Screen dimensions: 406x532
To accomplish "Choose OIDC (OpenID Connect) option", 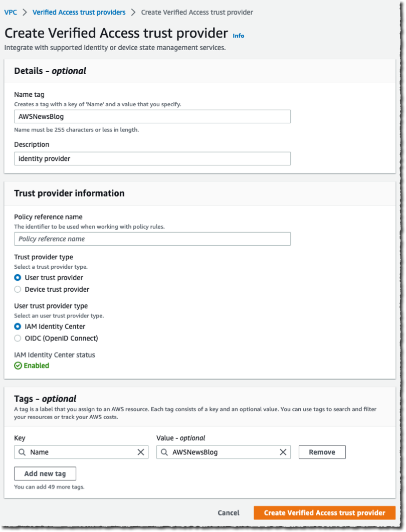I will pyautogui.click(x=18, y=338).
